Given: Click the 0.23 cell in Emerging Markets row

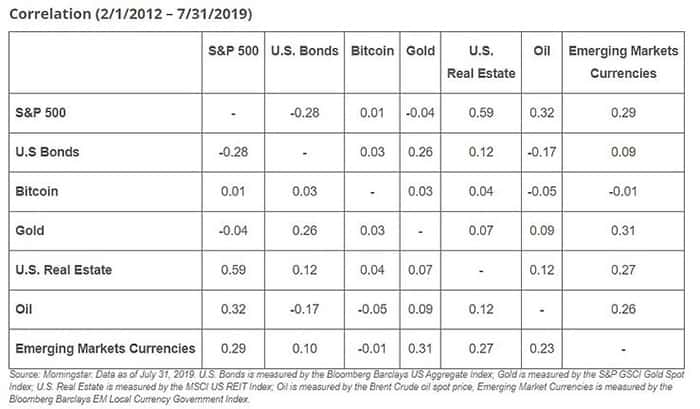Looking at the screenshot, I should [x=542, y=349].
